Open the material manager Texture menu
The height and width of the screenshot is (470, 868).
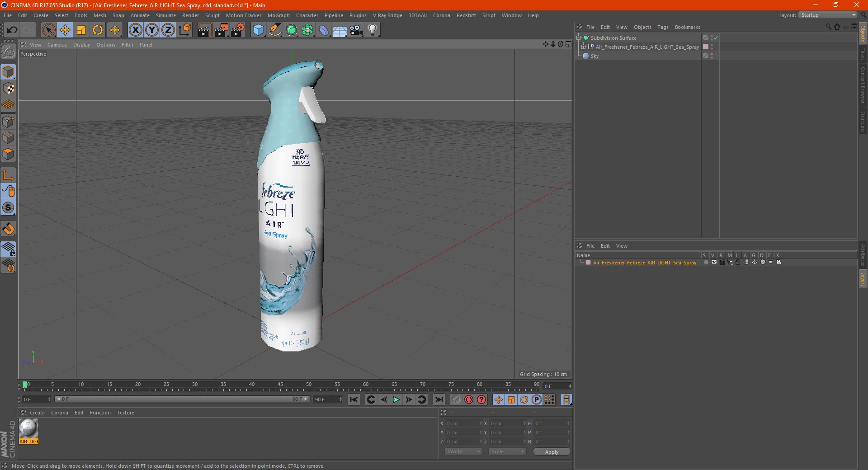[x=125, y=413]
